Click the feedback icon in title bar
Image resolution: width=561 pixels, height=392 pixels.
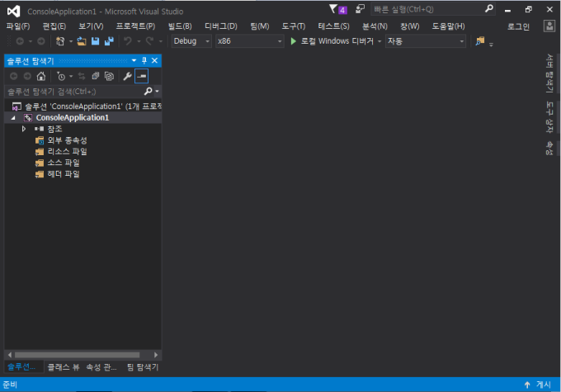360,9
